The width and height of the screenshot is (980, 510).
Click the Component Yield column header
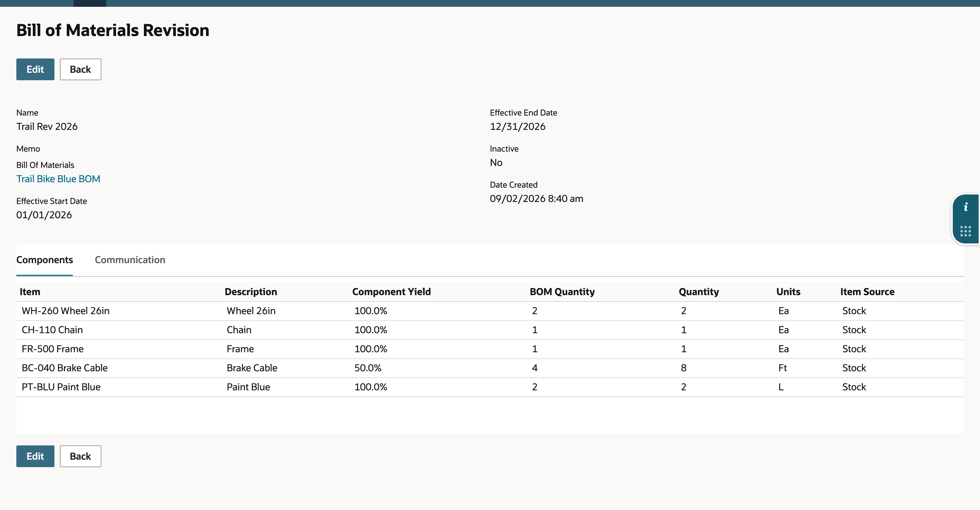click(391, 292)
